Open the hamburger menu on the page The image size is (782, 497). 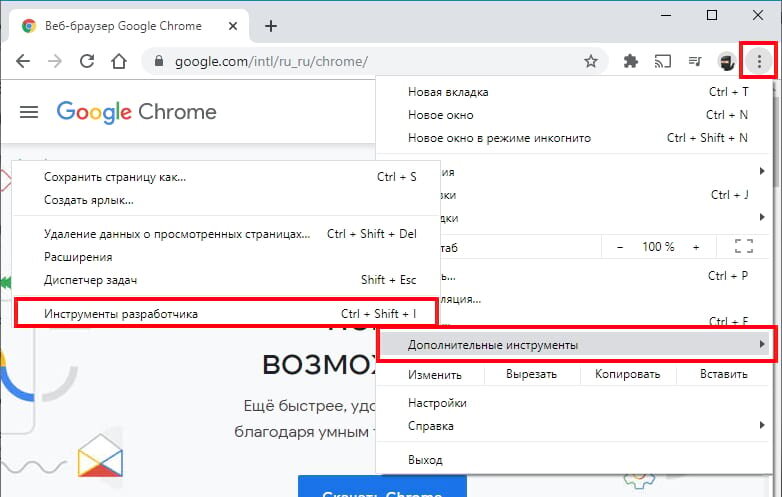pyautogui.click(x=29, y=112)
